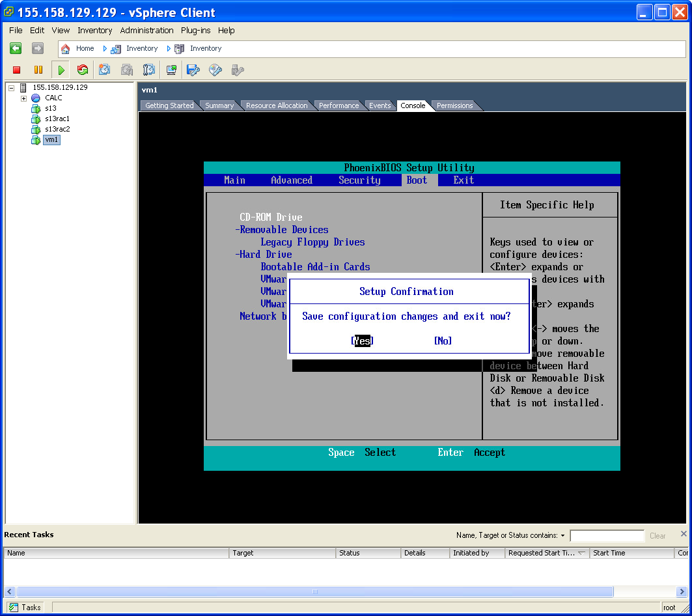Switch to the Events tab
Image resolution: width=692 pixels, height=616 pixels.
tap(380, 105)
